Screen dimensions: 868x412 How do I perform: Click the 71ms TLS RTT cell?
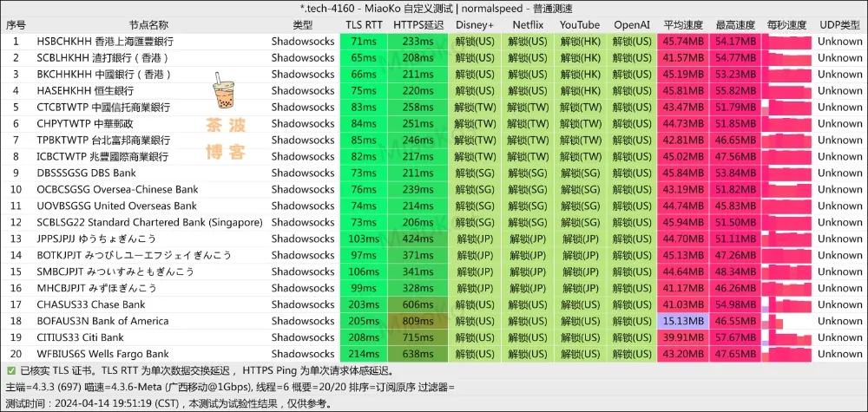364,42
